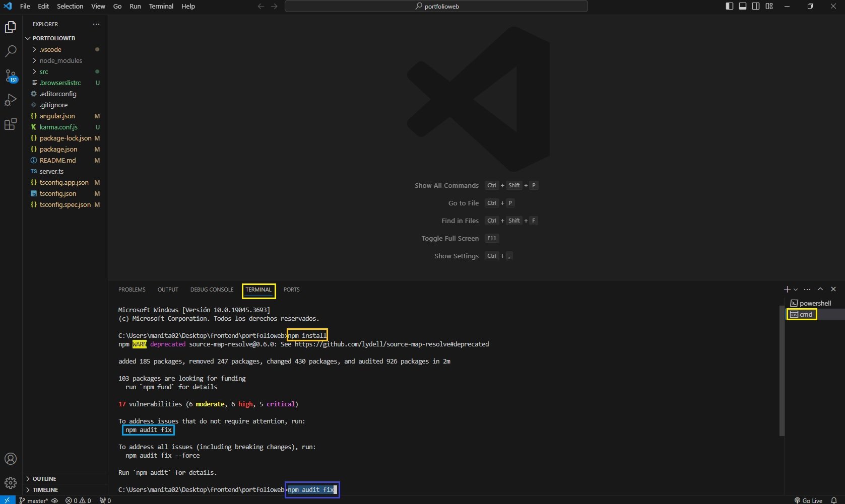Toggle secondary side bar layout icon
Screen dimensions: 845x504
point(756,6)
